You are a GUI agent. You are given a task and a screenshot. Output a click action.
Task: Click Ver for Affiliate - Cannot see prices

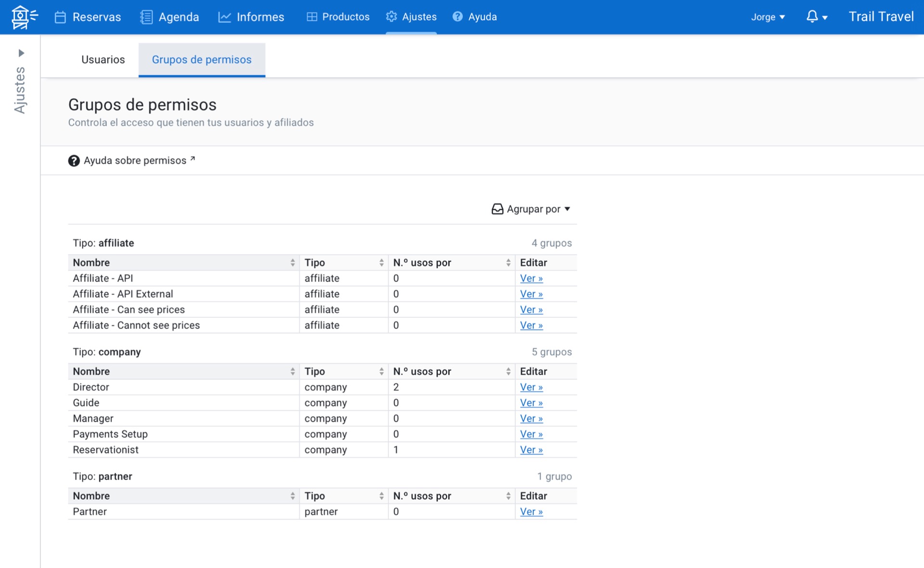(531, 326)
